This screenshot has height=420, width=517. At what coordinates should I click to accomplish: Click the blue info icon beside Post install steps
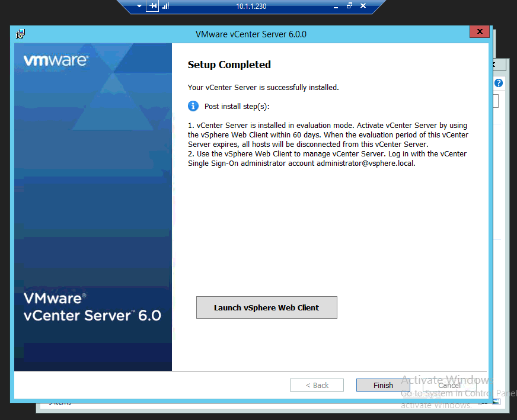193,106
